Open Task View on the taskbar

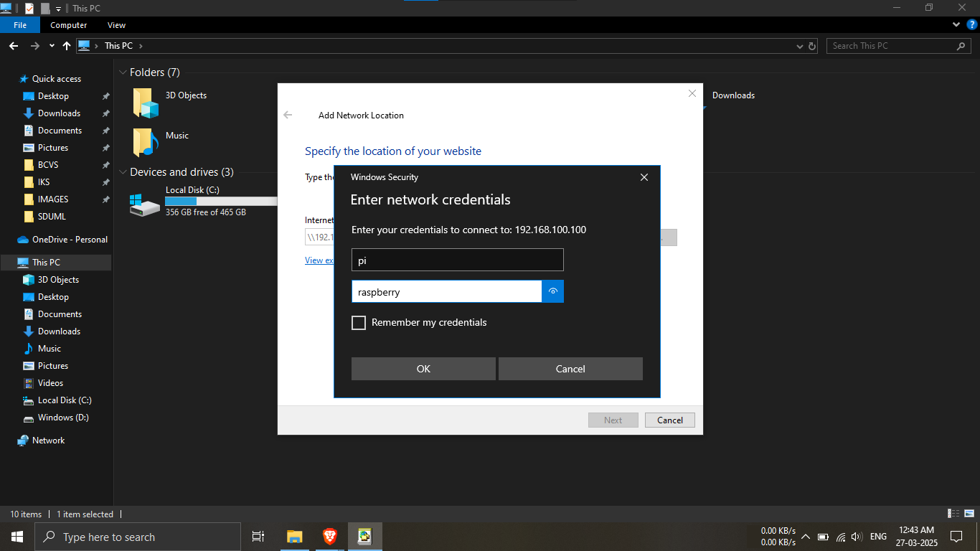click(x=258, y=537)
